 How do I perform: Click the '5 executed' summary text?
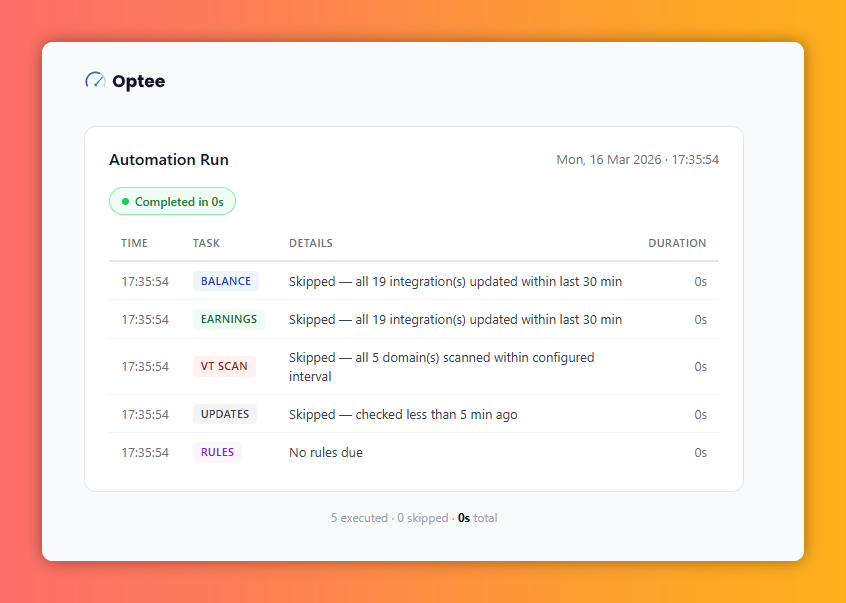(359, 518)
